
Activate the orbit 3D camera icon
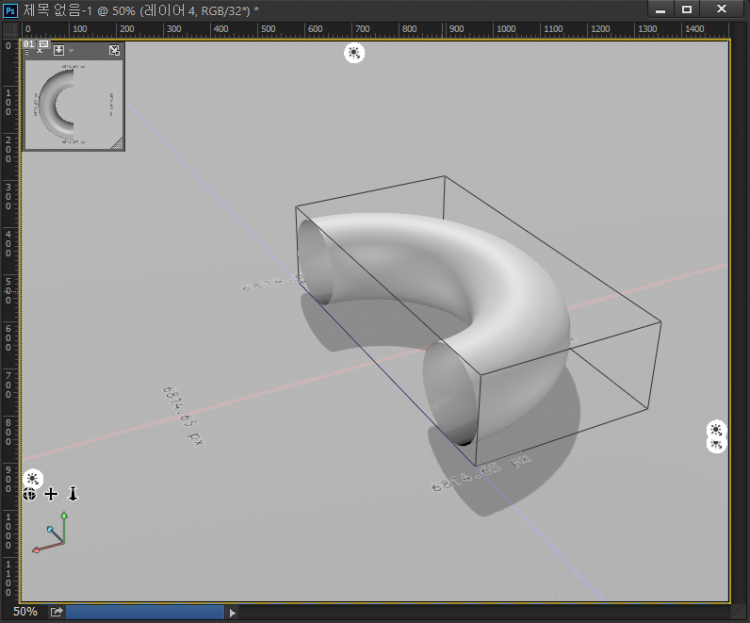[x=30, y=494]
